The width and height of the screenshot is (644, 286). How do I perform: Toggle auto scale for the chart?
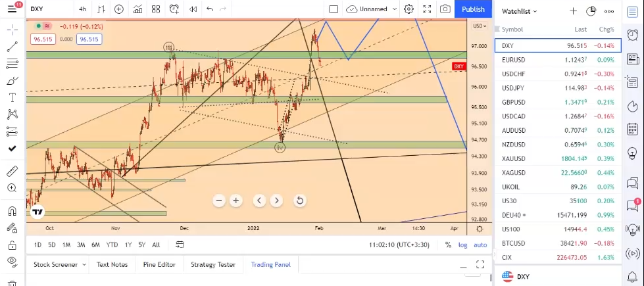click(480, 245)
